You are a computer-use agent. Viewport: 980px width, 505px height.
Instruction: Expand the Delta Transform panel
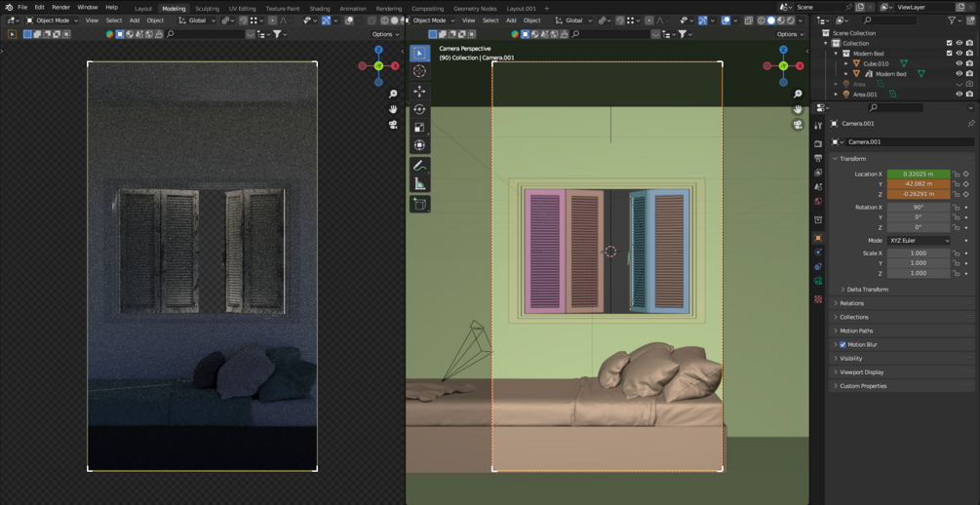[868, 290]
